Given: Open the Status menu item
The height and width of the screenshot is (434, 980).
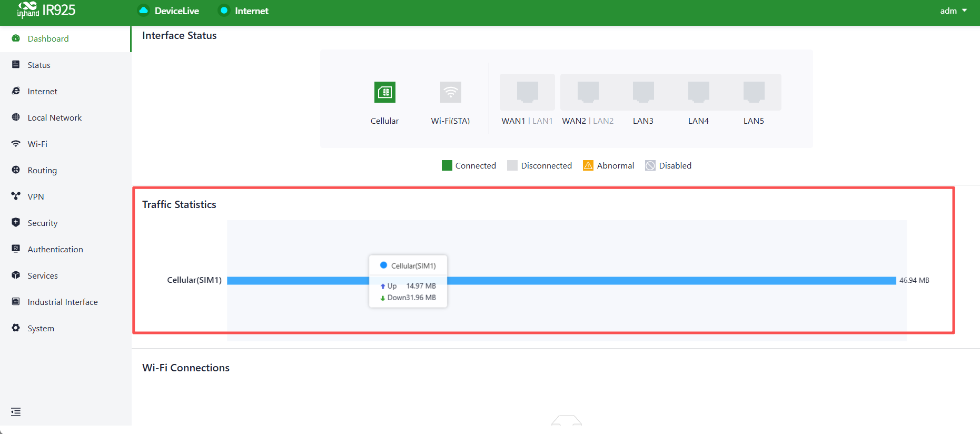Looking at the screenshot, I should point(65,65).
